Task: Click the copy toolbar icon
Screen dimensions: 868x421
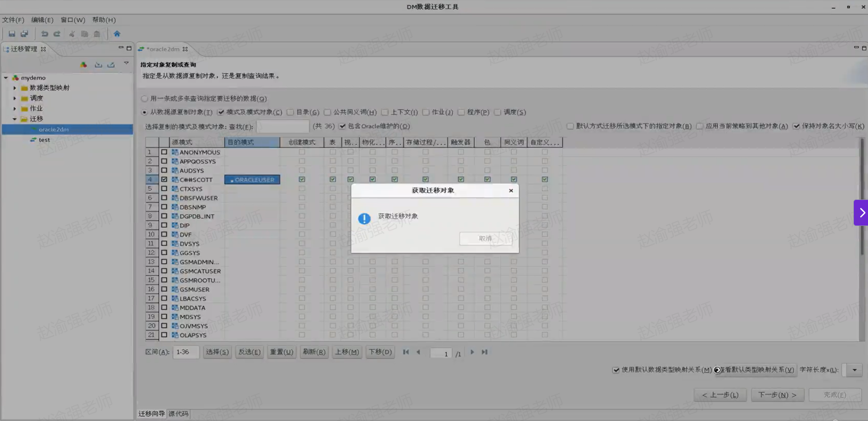Action: pos(84,34)
